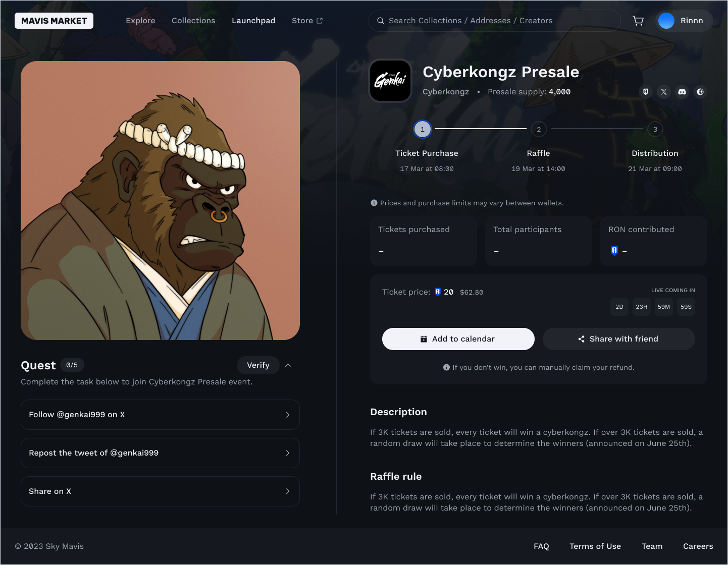
Task: Open the Careers footer link
Action: (x=698, y=546)
